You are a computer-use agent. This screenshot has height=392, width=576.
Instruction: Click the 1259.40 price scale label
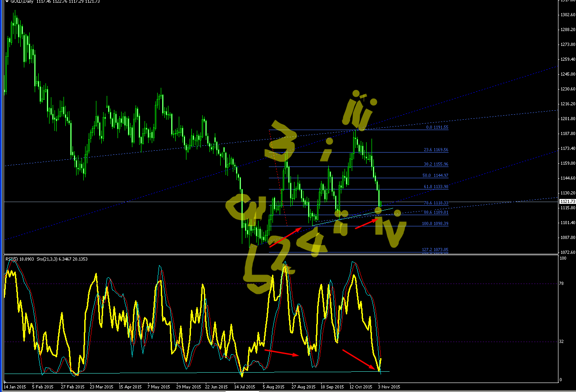[x=568, y=59]
